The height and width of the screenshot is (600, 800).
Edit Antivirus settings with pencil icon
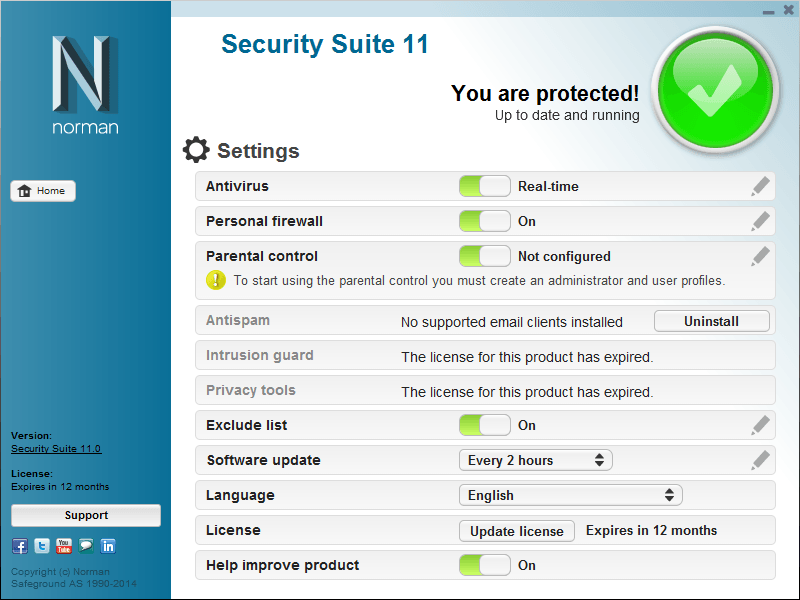pyautogui.click(x=761, y=186)
